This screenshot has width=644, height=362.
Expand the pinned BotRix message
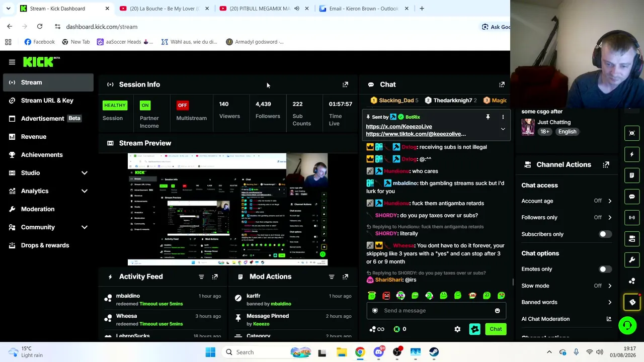coord(503,129)
